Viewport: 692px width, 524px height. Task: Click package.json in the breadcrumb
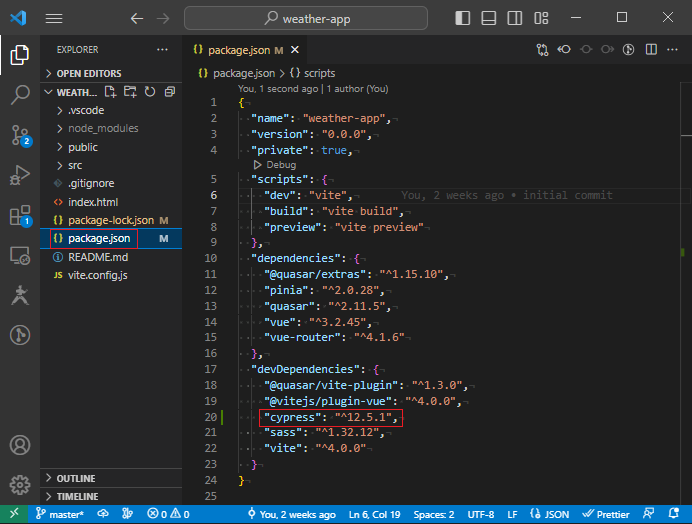point(244,73)
